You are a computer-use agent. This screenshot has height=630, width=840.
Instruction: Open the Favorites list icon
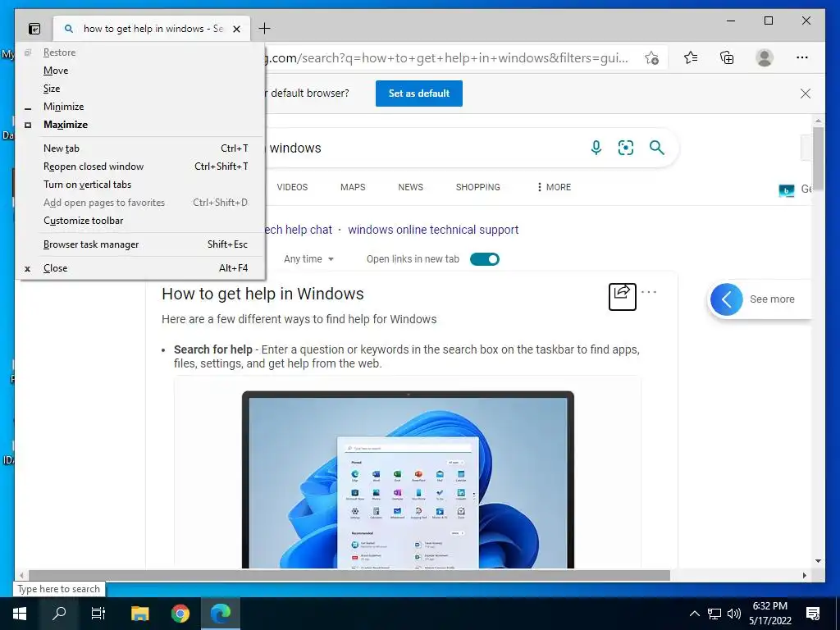tap(691, 57)
